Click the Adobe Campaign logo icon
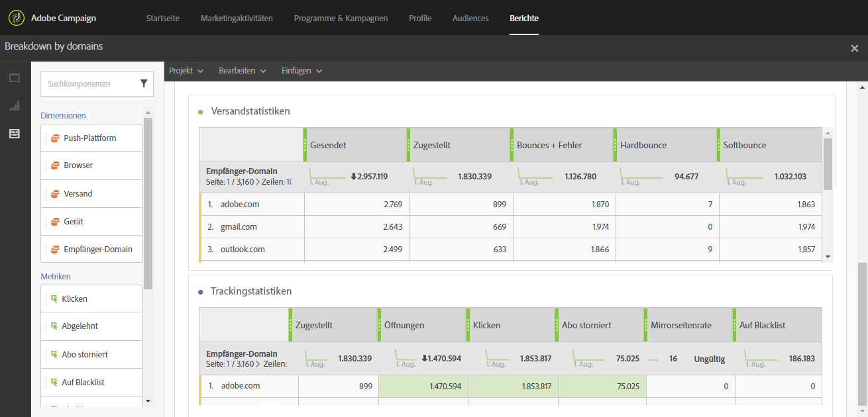 (17, 18)
